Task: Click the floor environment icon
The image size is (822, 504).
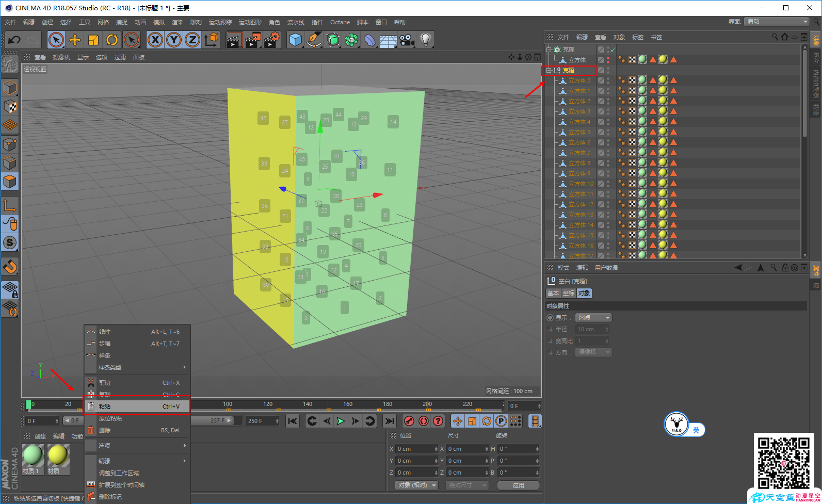Action: tap(389, 40)
